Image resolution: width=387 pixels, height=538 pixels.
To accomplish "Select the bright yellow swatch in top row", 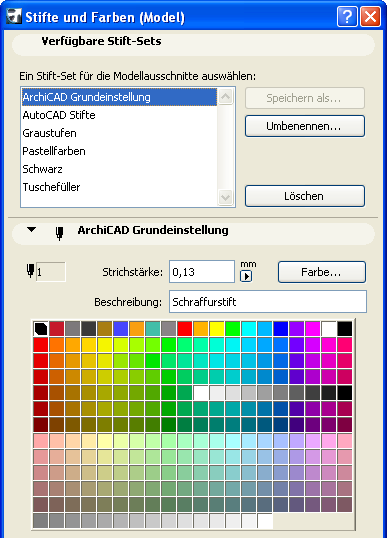I will (x=216, y=329).
